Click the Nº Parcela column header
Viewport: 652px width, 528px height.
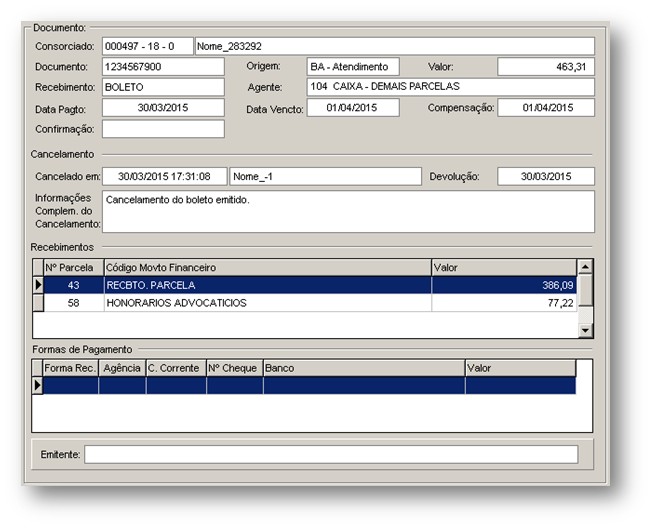tap(74, 267)
